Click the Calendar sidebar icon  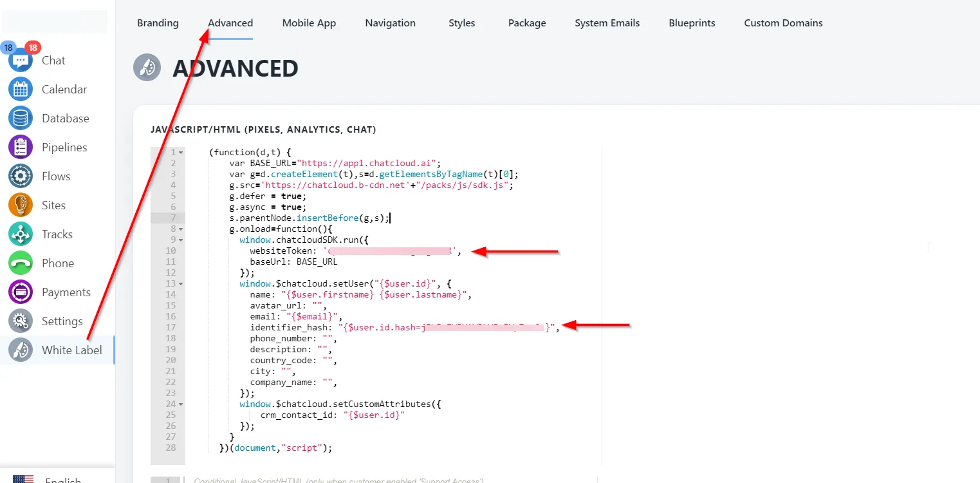point(21,90)
